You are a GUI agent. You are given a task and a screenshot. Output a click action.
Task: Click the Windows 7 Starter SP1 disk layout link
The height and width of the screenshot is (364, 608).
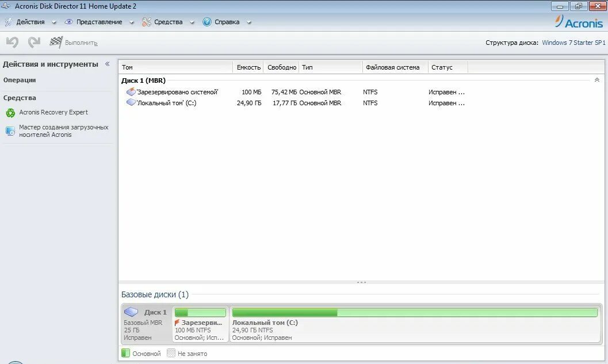pyautogui.click(x=573, y=43)
